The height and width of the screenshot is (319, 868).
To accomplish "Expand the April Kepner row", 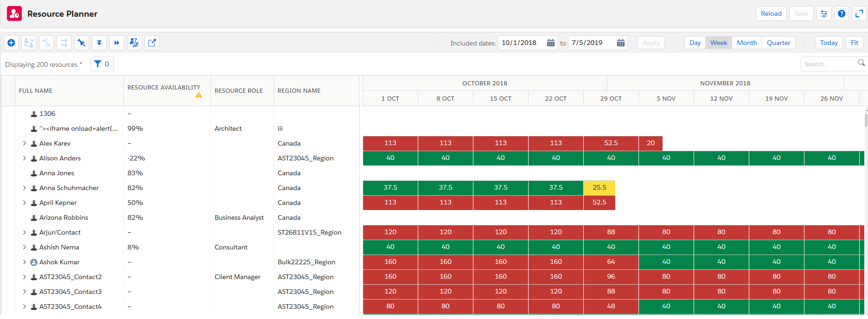I will coord(25,203).
